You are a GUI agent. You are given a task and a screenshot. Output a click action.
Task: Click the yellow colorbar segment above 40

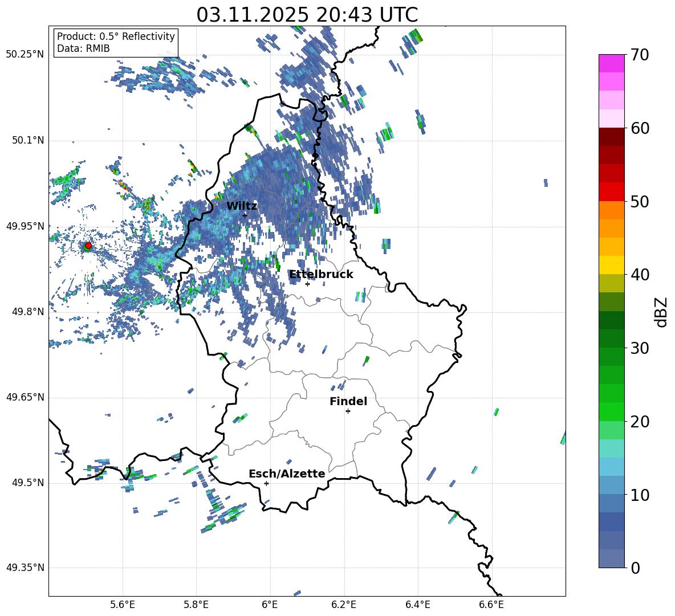tap(612, 265)
